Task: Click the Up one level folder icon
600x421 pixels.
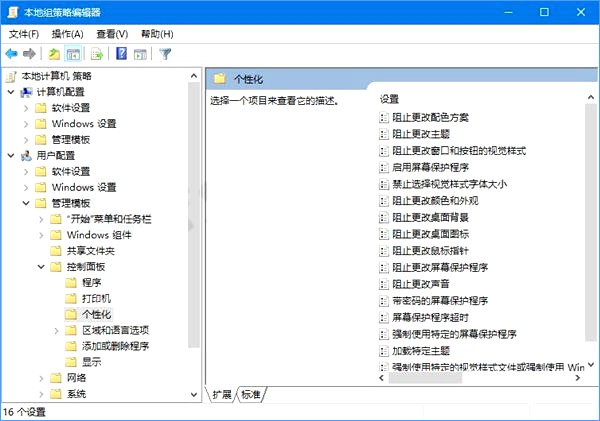Action: pos(55,53)
